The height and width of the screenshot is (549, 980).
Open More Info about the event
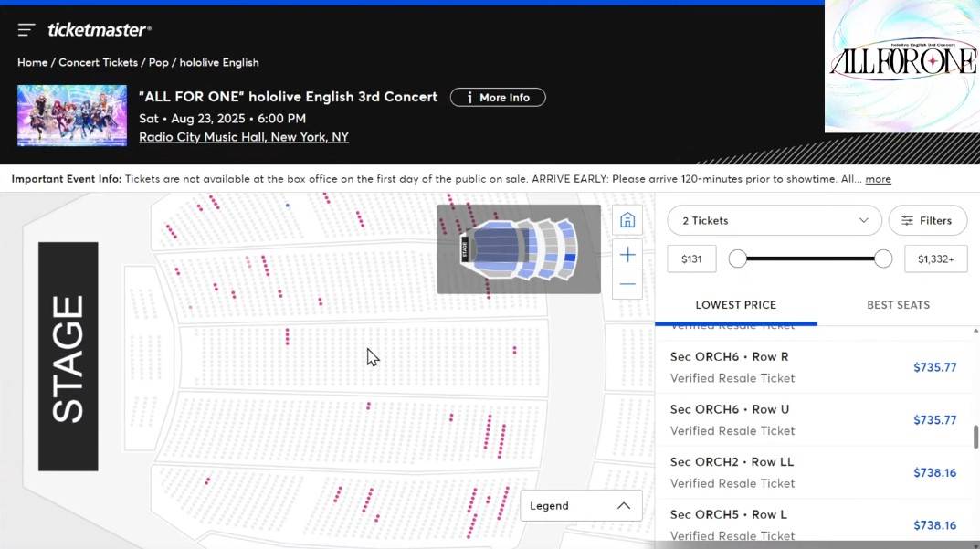(x=498, y=98)
